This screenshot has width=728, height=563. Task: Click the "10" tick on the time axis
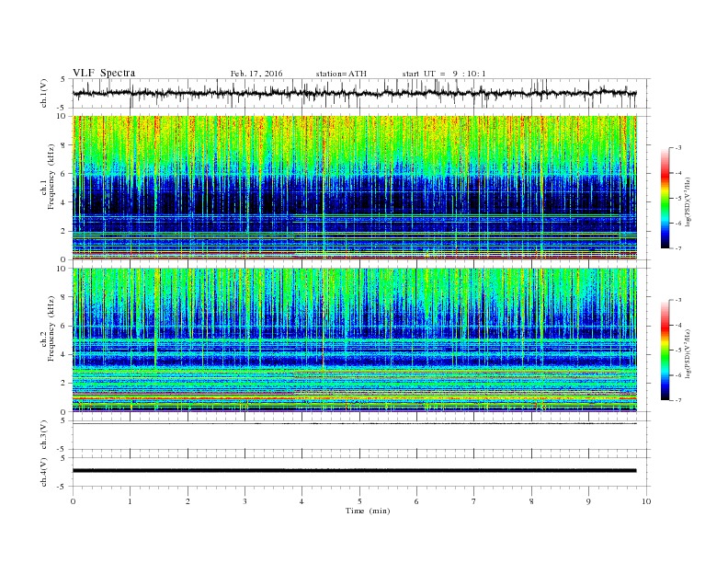pyautogui.click(x=646, y=501)
